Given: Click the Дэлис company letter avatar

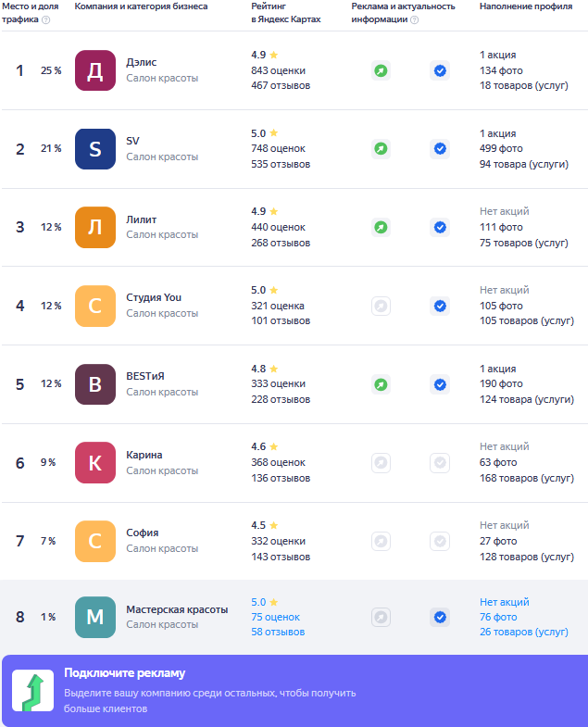Looking at the screenshot, I should pyautogui.click(x=95, y=70).
